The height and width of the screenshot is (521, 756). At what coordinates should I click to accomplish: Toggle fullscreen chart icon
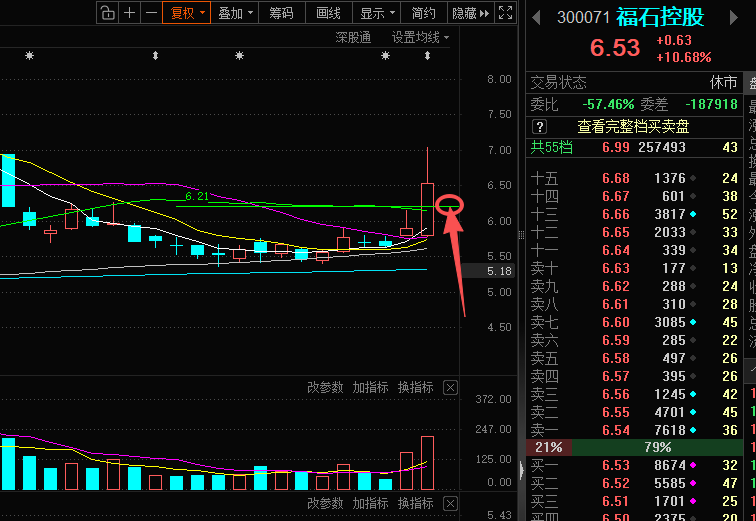coord(505,13)
